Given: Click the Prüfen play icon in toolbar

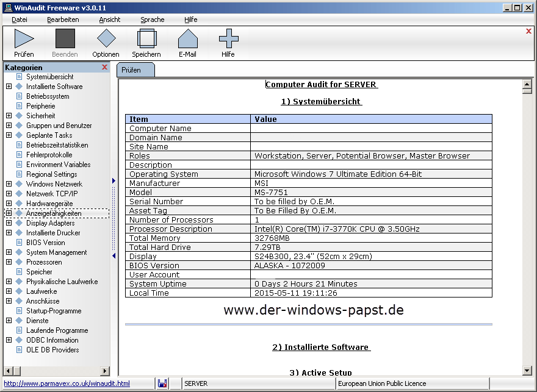Looking at the screenshot, I should 24,39.
